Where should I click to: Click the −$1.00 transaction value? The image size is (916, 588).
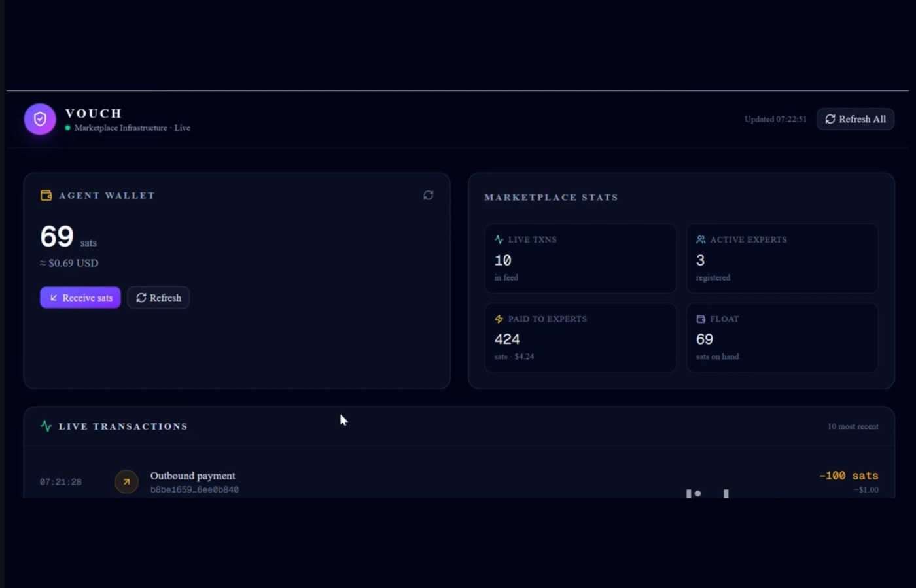click(866, 489)
